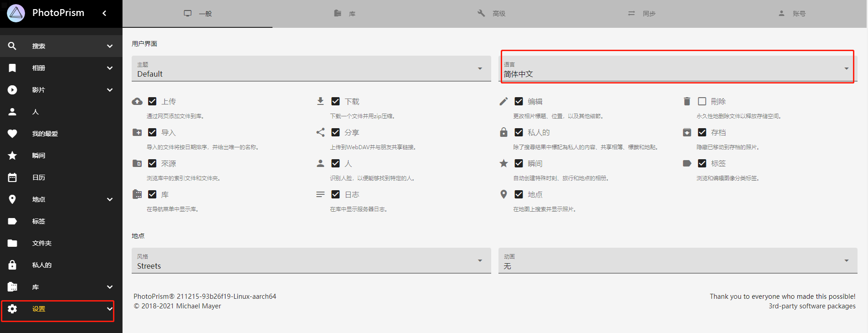
Task: Switch to the 高级 (advanced) tab
Action: coord(491,14)
